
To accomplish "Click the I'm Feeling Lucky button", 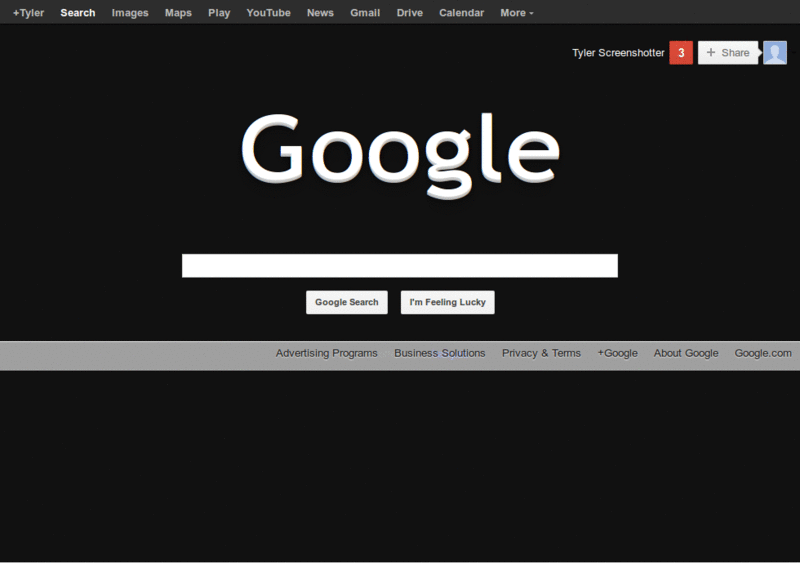I will 447,302.
